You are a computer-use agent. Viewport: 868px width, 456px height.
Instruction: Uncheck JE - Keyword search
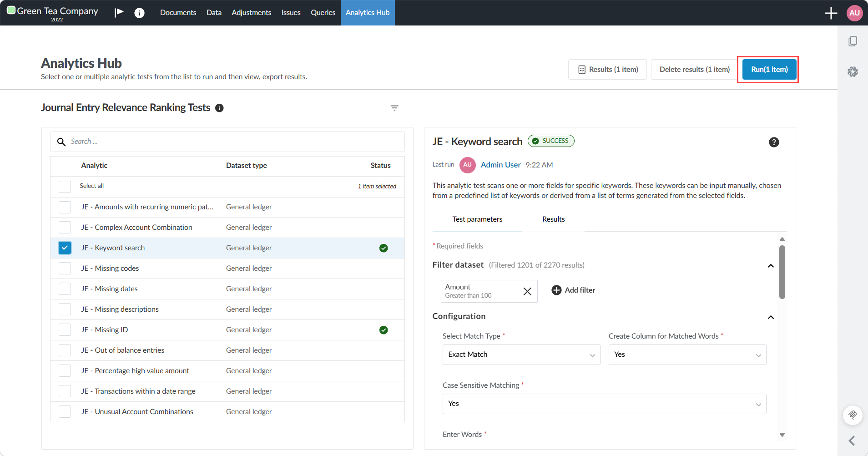(x=65, y=248)
